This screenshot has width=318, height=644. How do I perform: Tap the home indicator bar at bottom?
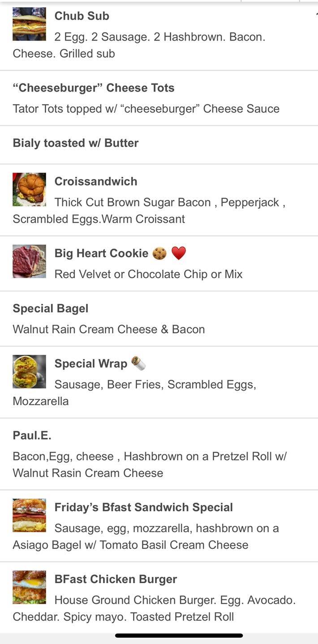[x=179, y=636]
